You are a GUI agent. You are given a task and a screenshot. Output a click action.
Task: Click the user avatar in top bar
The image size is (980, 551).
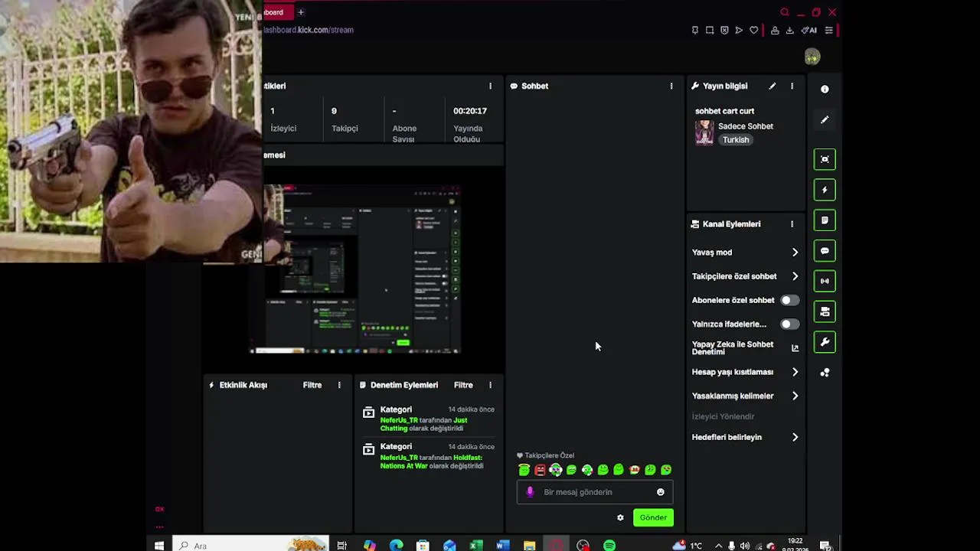[812, 57]
